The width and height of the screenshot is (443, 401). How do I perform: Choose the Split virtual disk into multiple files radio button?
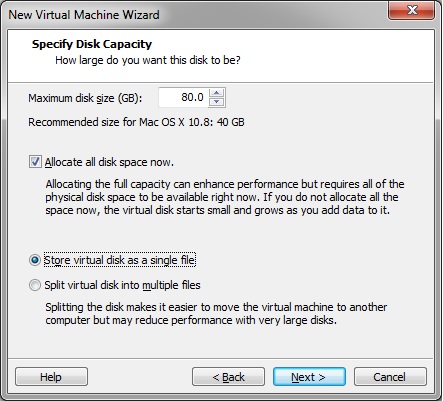(x=35, y=285)
